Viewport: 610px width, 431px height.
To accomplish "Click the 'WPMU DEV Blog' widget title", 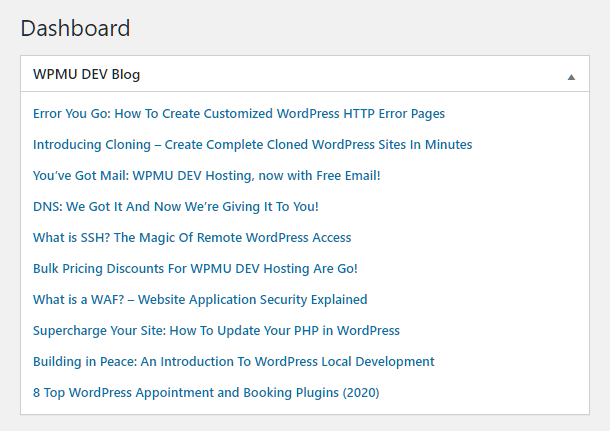I will click(86, 74).
